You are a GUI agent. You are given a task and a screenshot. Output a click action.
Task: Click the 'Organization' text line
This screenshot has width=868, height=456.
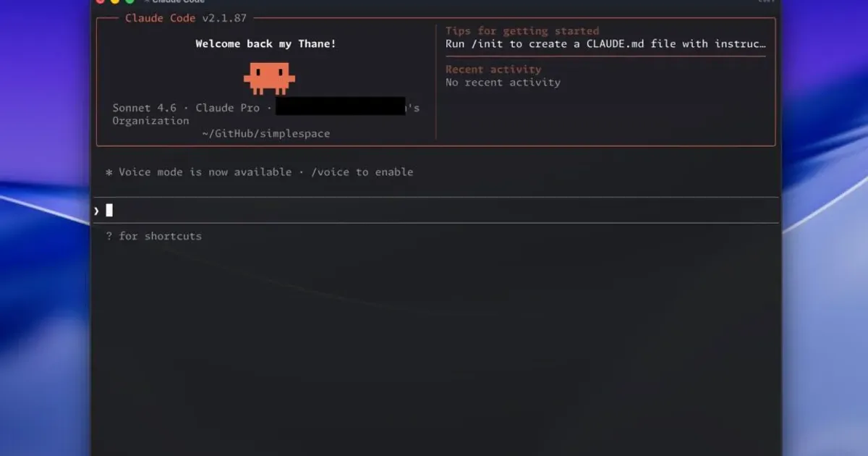(150, 121)
